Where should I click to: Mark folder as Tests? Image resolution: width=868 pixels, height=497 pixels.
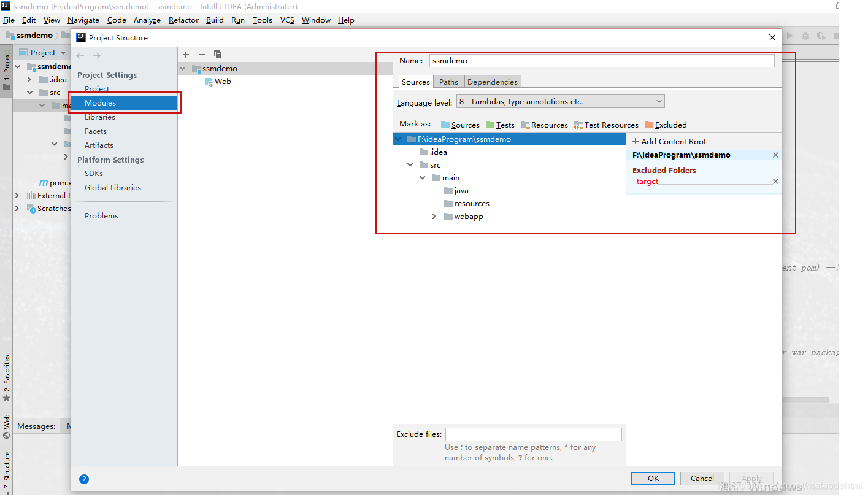500,125
